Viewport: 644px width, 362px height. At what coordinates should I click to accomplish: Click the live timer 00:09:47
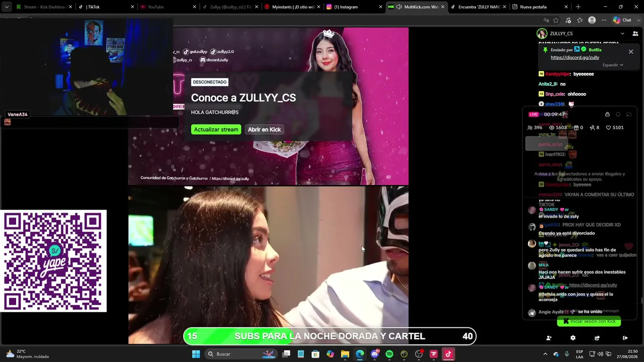(554, 115)
